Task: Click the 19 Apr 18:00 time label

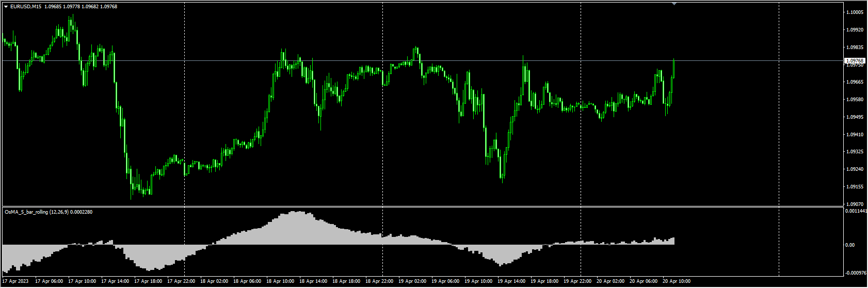Action: point(545,282)
